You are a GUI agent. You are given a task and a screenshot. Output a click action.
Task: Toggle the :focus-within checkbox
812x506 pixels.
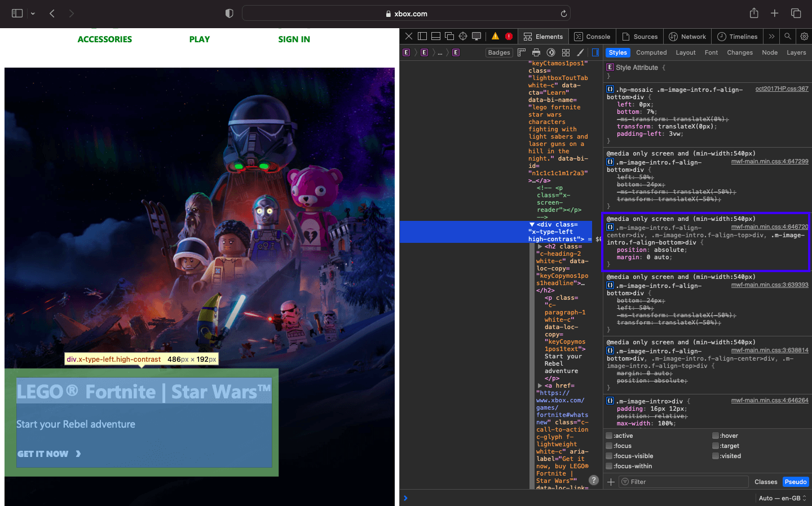point(609,466)
